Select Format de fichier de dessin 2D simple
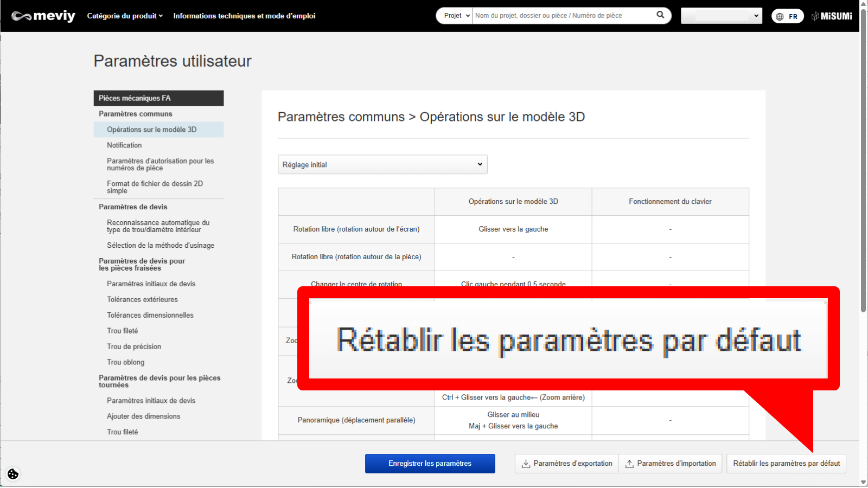Screen dimensions: 868x488 coord(155,187)
